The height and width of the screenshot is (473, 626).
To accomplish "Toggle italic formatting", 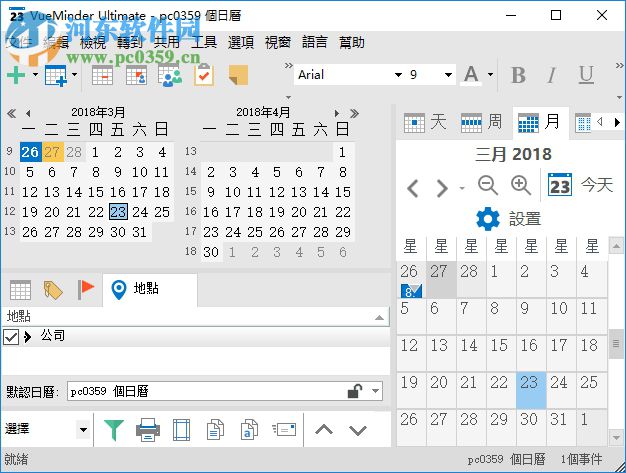I will [552, 75].
